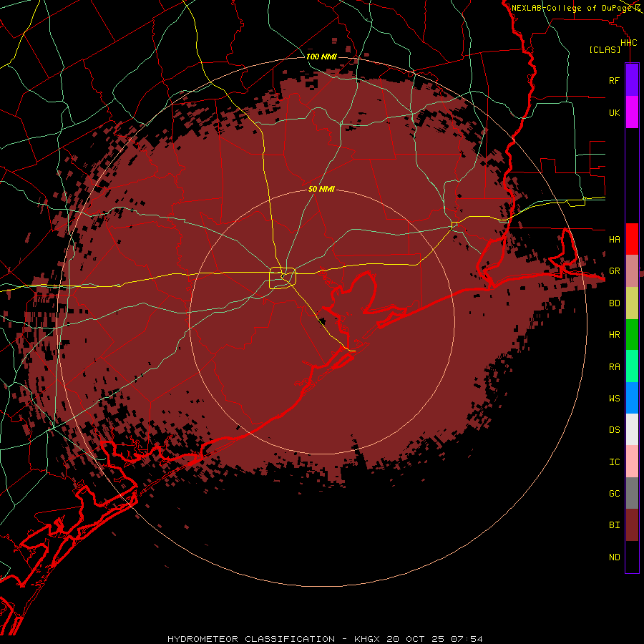Image resolution: width=644 pixels, height=644 pixels.
Task: Click the HR green legend swatch
Action: (632, 335)
